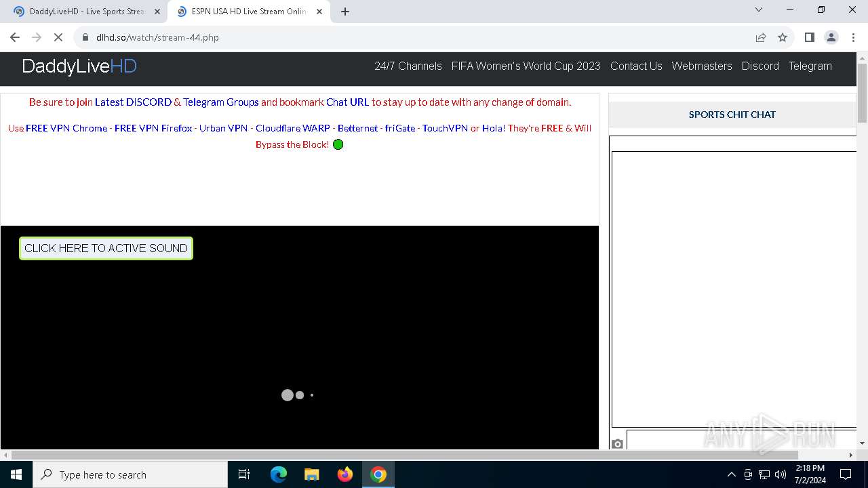Click the address bar URL
Image resolution: width=868 pixels, height=488 pixels.
pos(157,37)
